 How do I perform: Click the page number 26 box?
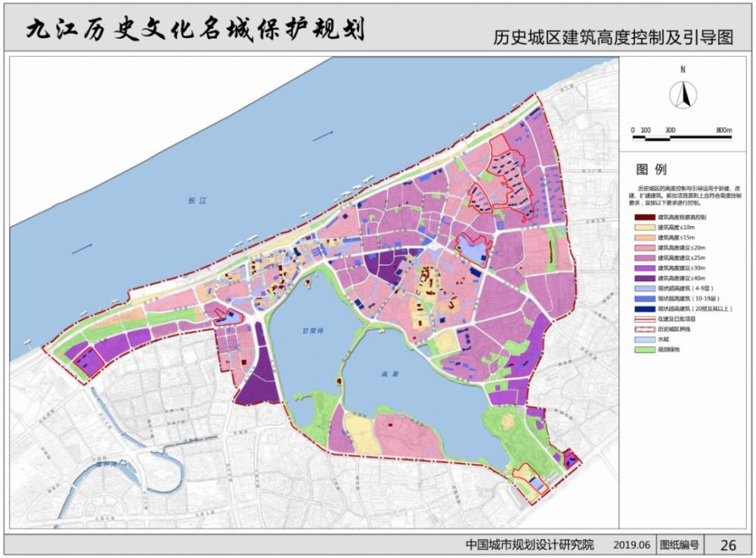(x=728, y=545)
